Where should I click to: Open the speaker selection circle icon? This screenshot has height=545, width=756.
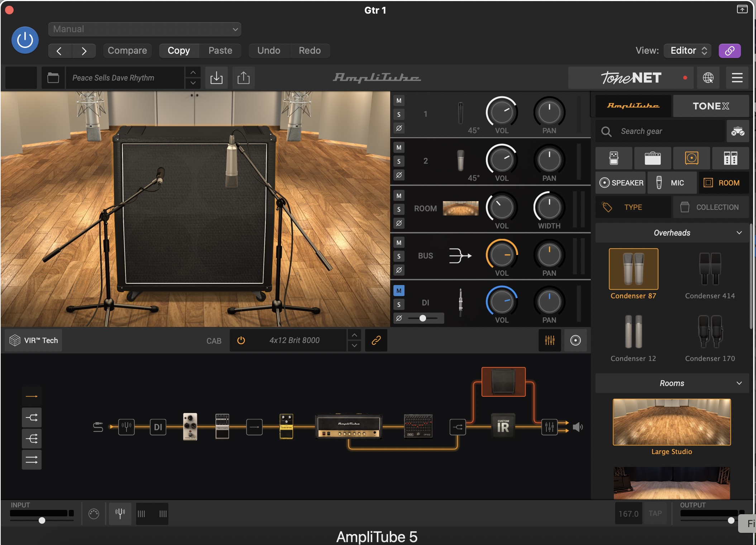click(x=575, y=340)
